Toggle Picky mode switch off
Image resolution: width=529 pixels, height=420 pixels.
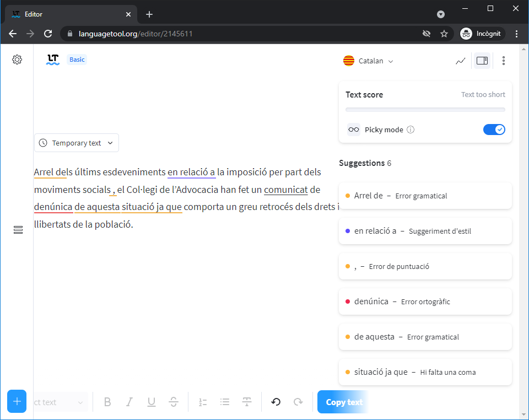coord(494,130)
